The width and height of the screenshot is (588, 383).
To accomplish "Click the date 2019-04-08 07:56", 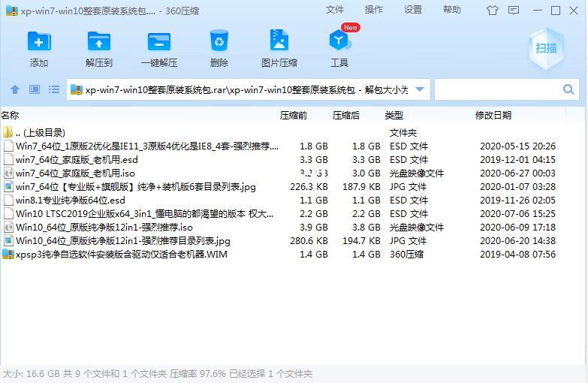I will (517, 254).
